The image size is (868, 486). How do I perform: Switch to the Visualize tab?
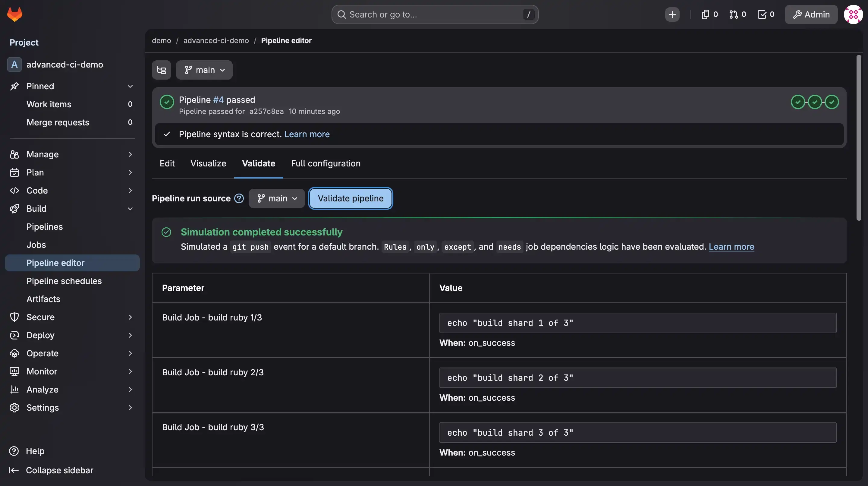[x=208, y=163]
